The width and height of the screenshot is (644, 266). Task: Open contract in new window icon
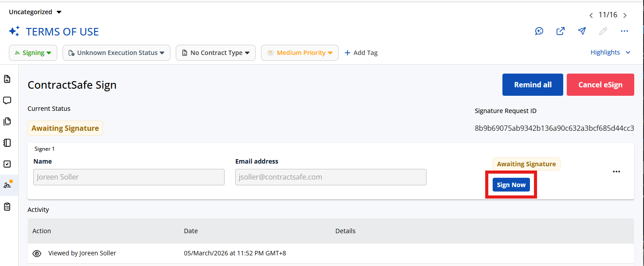coord(561,31)
